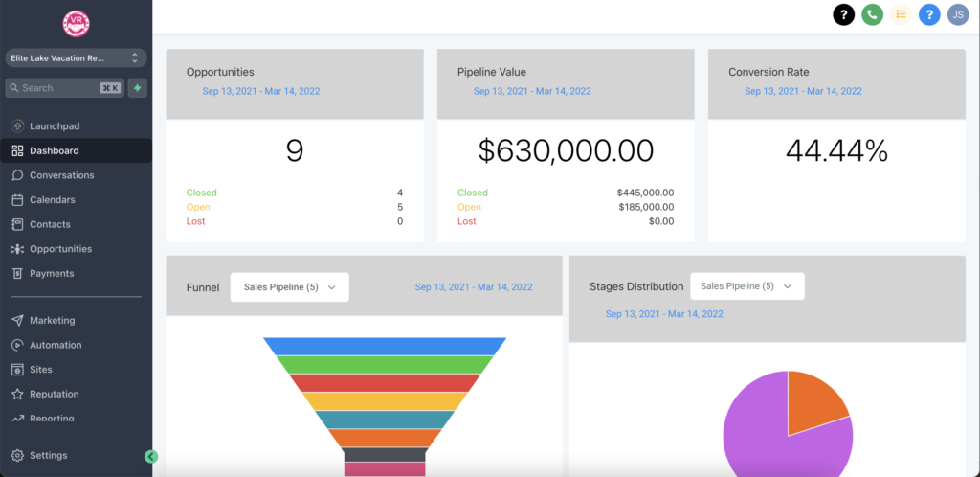Viewport: 980px width, 477px height.
Task: Open the Marketing section label
Action: tap(53, 320)
